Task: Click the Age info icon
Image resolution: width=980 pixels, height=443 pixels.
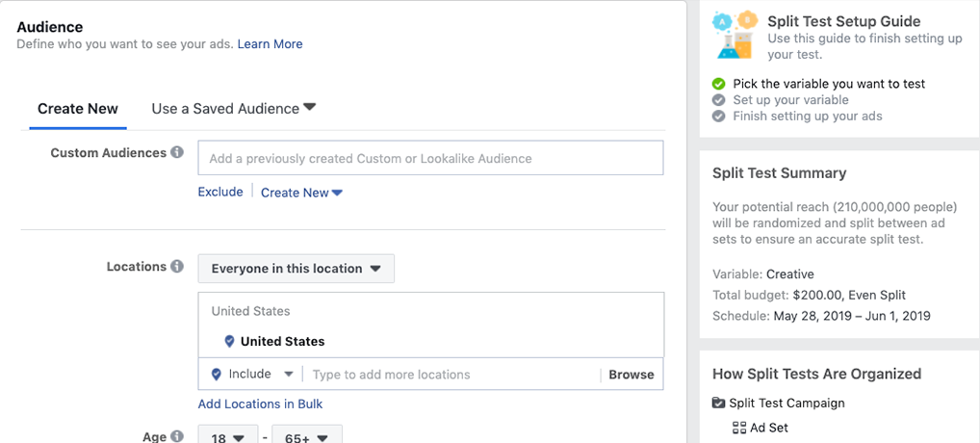Action: pos(177,436)
